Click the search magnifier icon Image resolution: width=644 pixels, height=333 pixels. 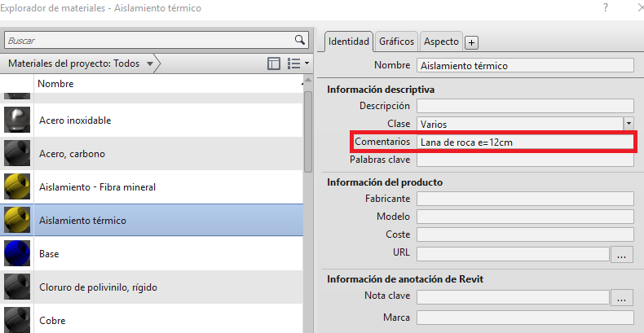(299, 39)
